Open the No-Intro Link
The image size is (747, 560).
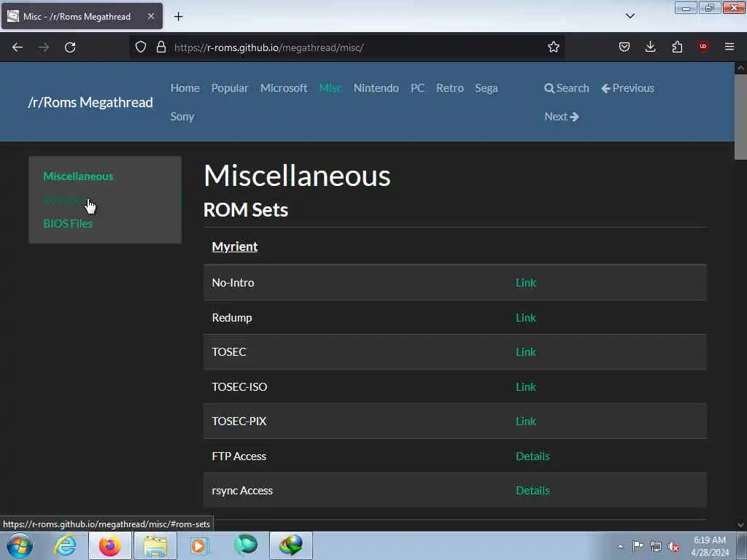pyautogui.click(x=526, y=283)
